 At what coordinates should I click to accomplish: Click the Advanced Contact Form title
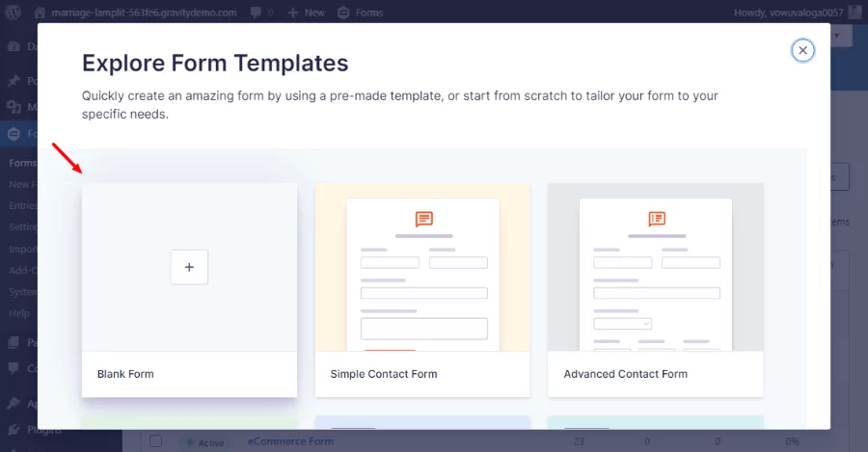626,374
